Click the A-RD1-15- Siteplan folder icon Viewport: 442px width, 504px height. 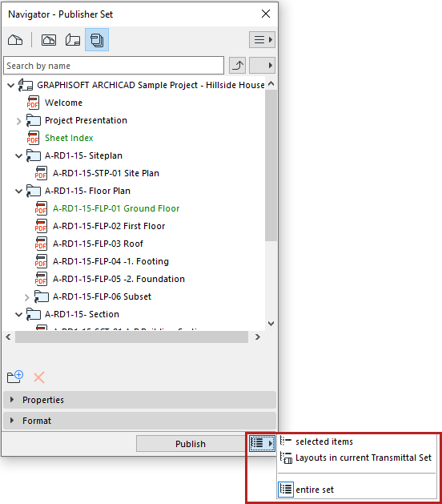34,156
